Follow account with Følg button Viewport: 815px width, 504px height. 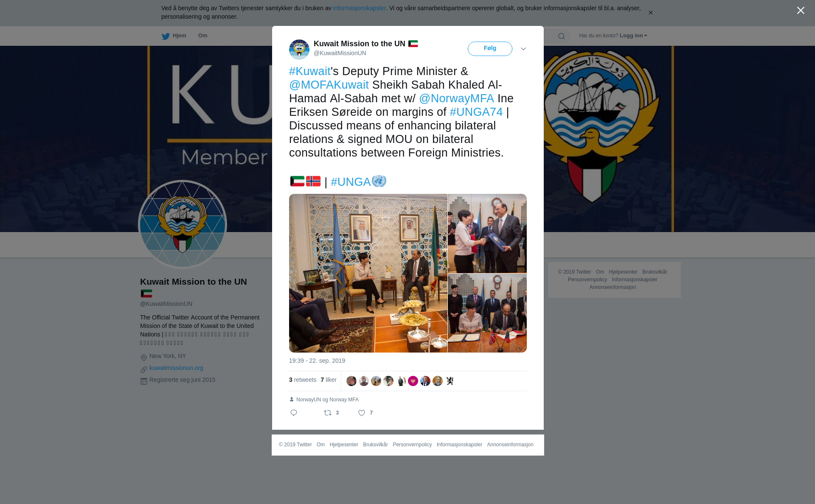pos(490,49)
